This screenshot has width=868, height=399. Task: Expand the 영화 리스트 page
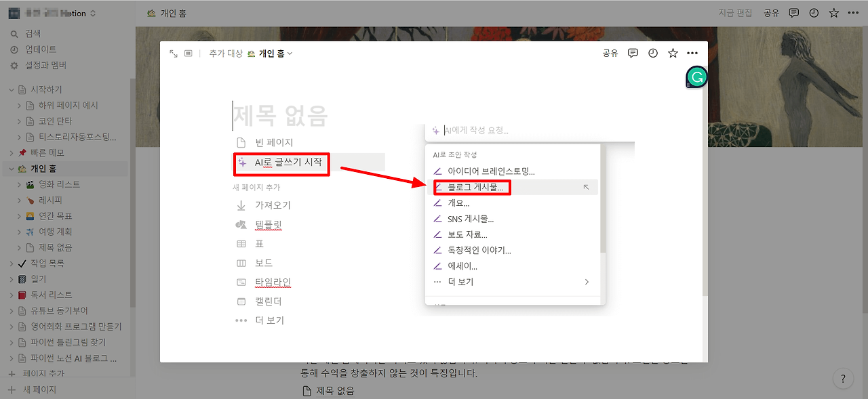[x=20, y=184]
